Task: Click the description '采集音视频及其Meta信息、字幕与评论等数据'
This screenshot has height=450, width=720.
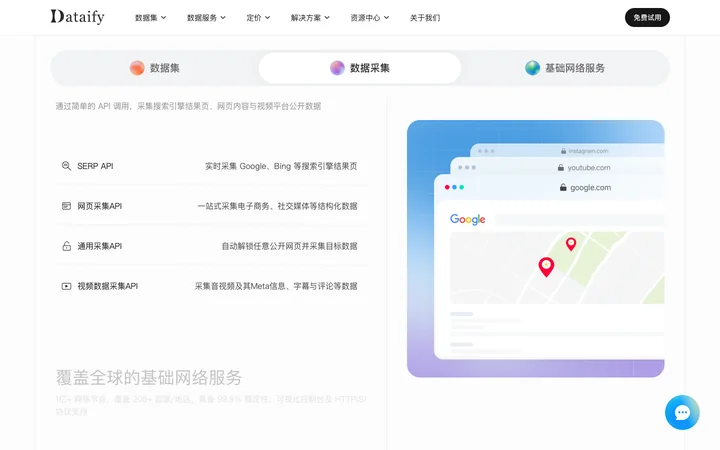Action: click(x=276, y=286)
